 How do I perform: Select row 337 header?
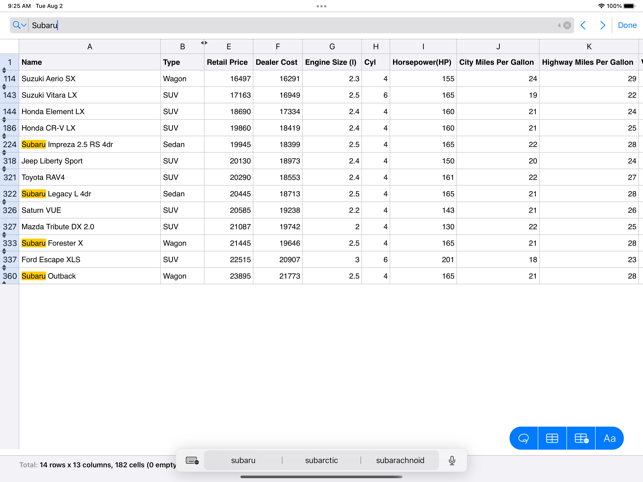click(x=9, y=260)
